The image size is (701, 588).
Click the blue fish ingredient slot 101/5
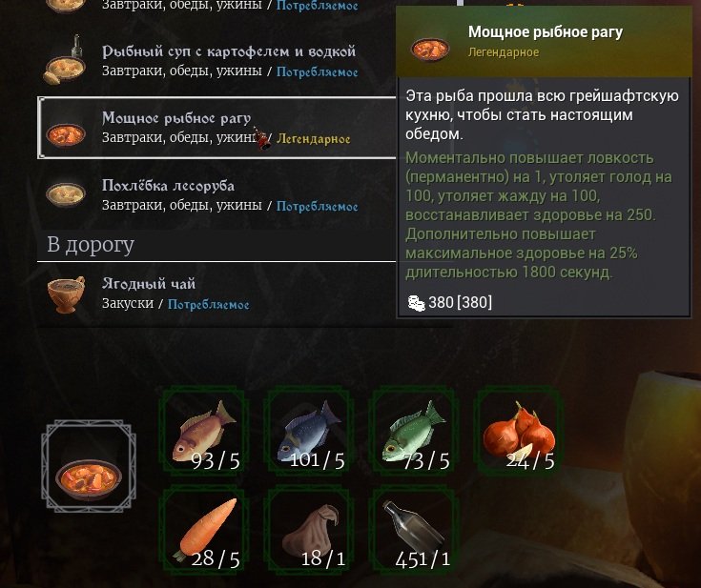(x=309, y=433)
